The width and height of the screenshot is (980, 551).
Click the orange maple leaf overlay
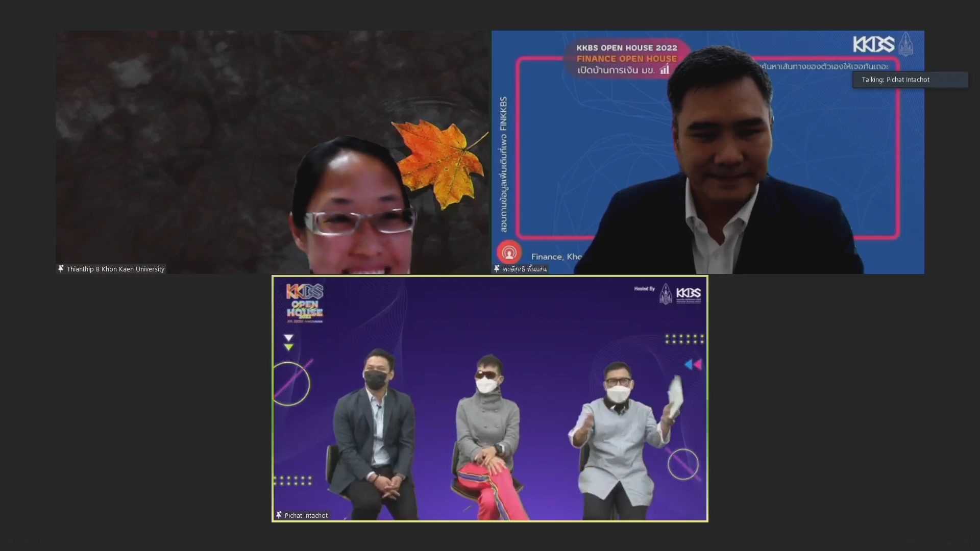click(440, 162)
